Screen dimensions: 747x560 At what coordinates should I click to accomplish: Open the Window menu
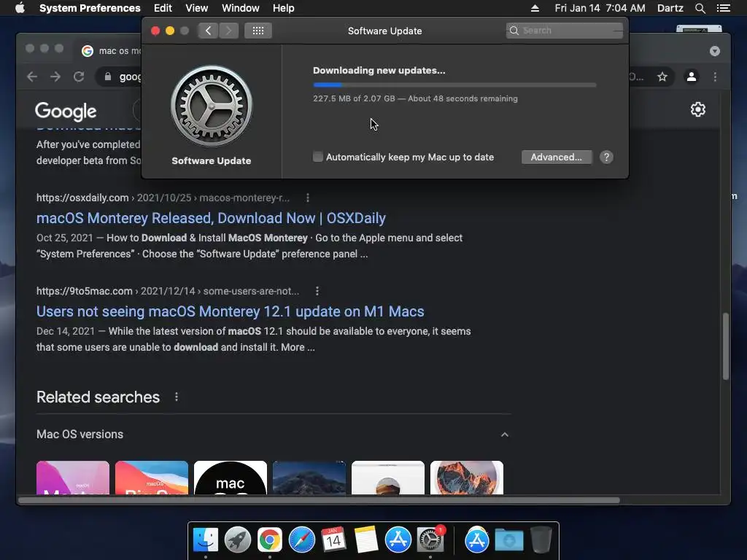[241, 8]
